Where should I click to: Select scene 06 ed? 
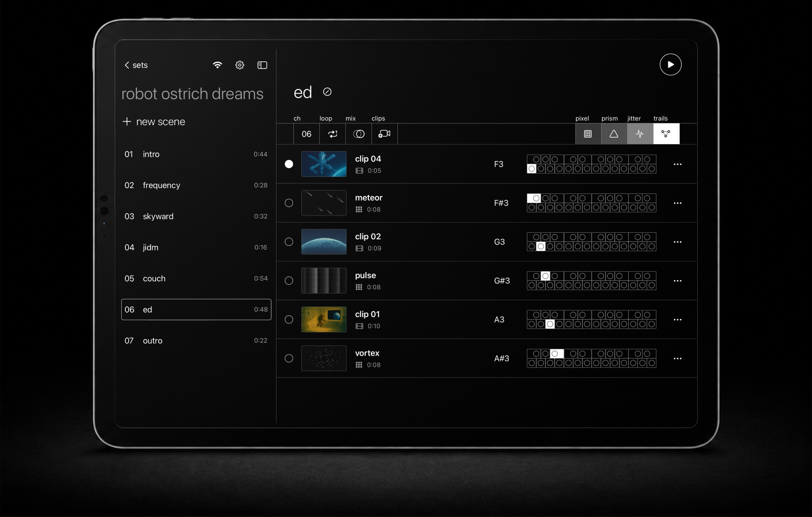pyautogui.click(x=196, y=309)
